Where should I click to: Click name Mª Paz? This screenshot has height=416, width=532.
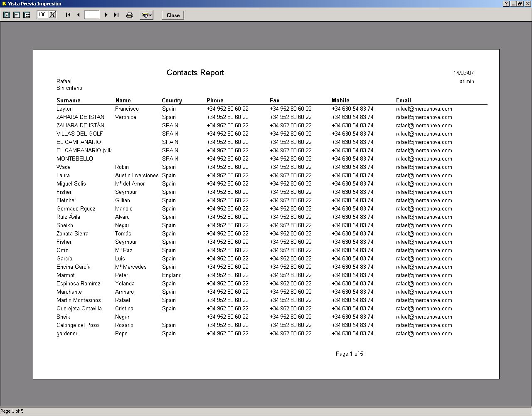pos(124,250)
